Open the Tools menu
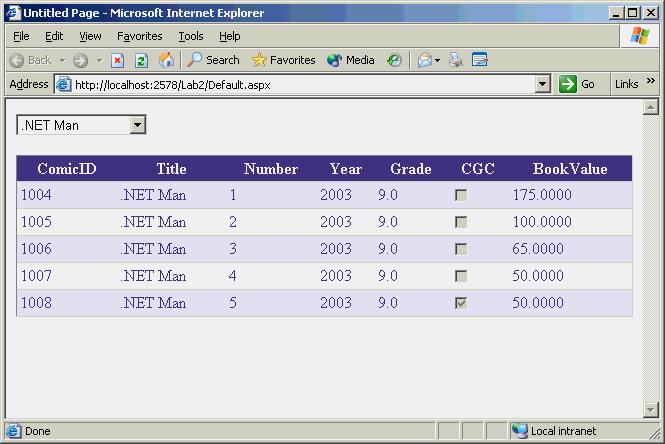665x444 pixels. pyautogui.click(x=191, y=36)
